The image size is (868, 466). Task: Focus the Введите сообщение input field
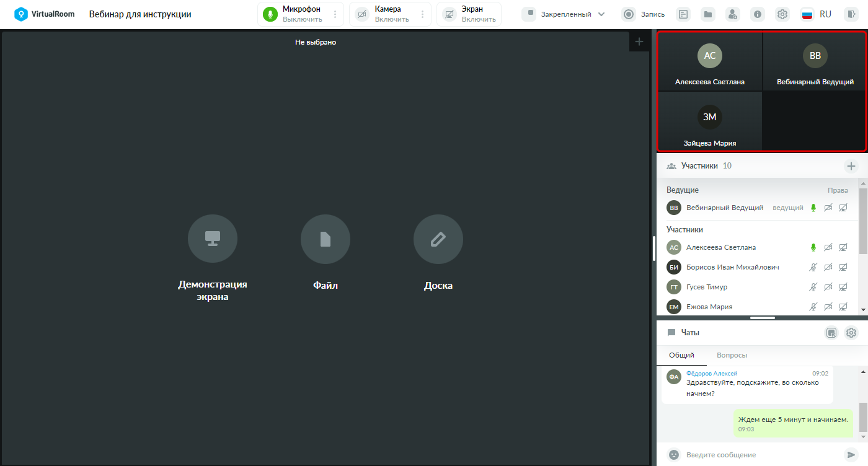[761, 454]
